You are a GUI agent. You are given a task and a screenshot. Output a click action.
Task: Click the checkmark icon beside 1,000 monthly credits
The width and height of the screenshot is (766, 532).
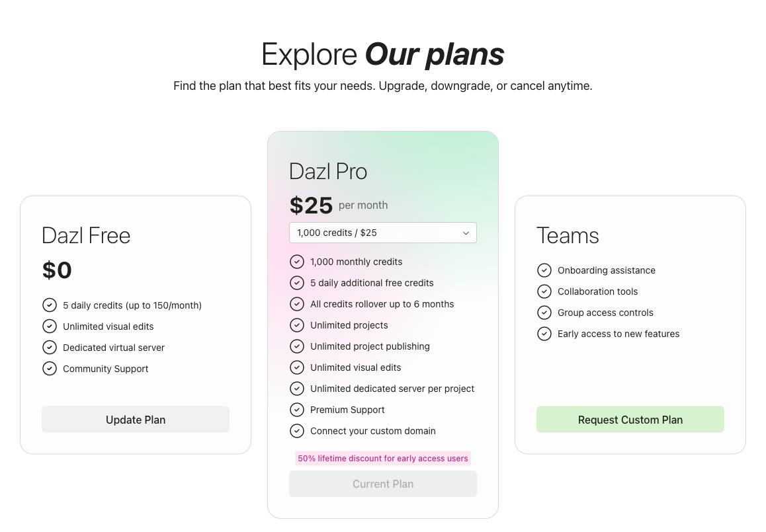(297, 262)
